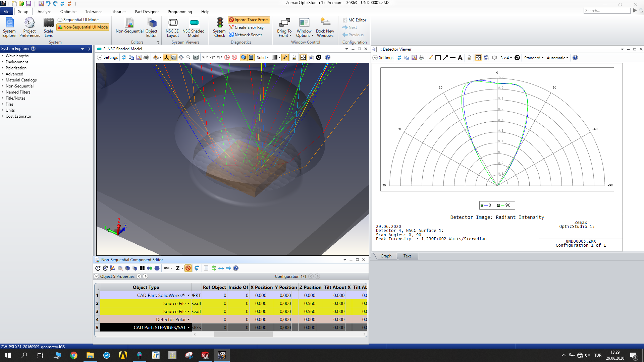644x362 pixels.
Task: Open the Solid render mode dropdown
Action: [263, 57]
